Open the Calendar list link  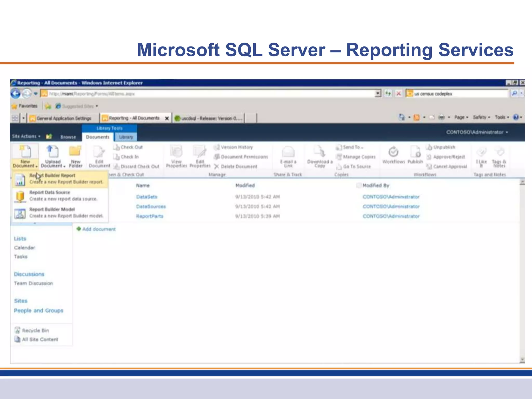pos(24,248)
